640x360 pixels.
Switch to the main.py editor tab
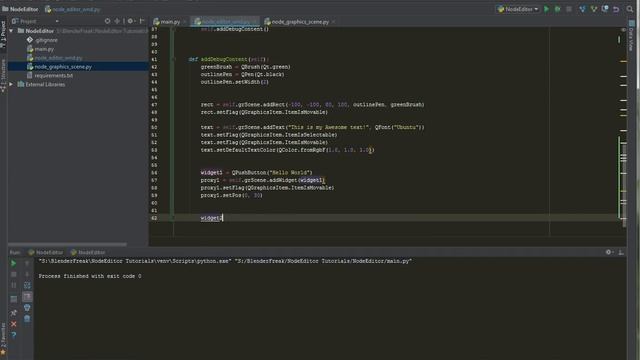tap(170, 22)
